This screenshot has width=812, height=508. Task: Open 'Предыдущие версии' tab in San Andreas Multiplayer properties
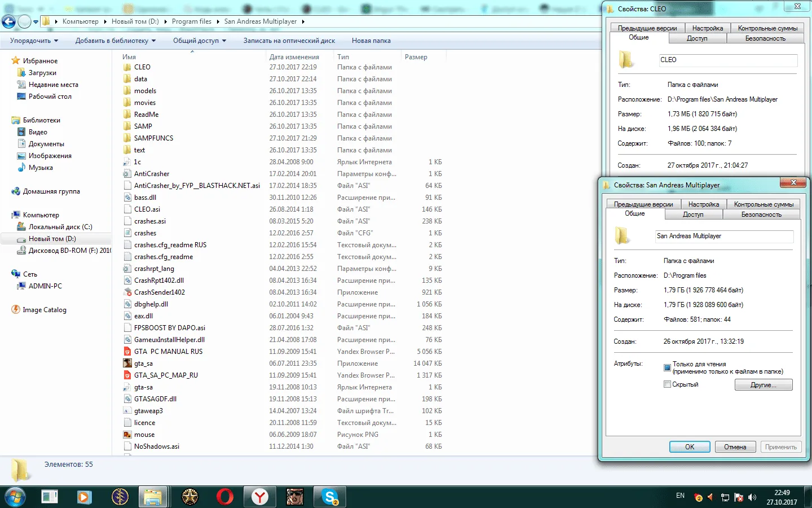[x=643, y=204]
